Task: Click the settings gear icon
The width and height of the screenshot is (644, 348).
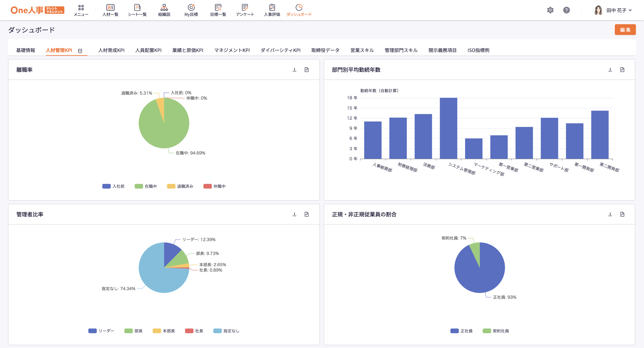Action: (x=550, y=10)
